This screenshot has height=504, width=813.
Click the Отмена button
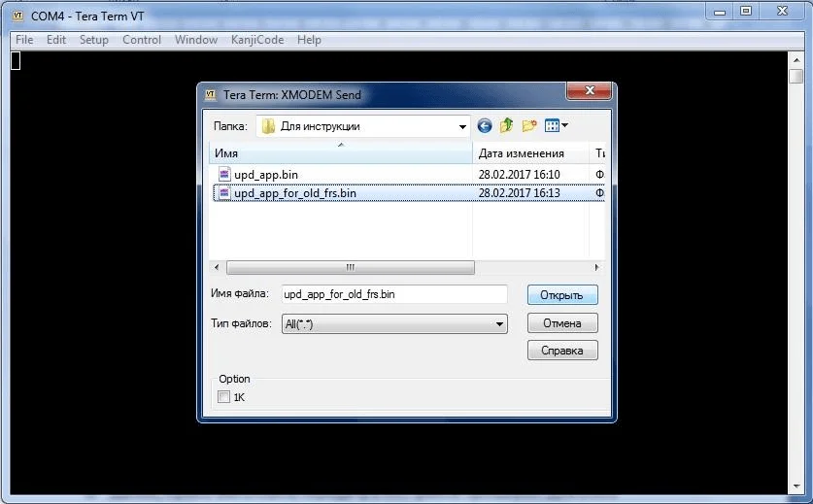562,323
